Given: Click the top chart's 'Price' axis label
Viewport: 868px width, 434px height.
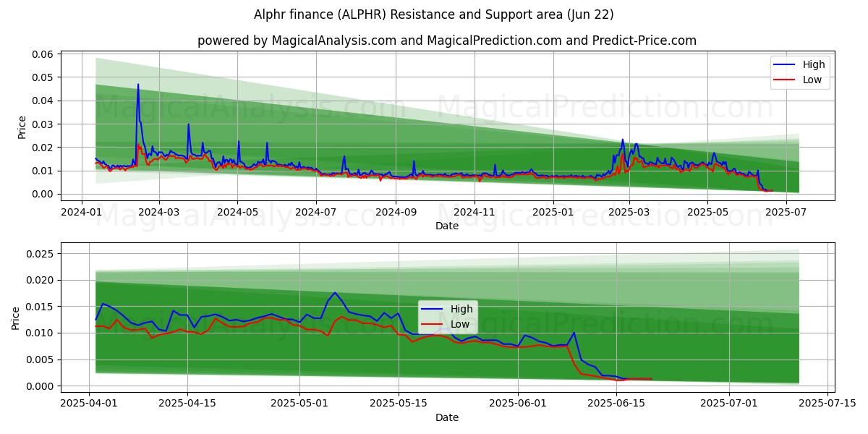Looking at the screenshot, I should [22, 127].
